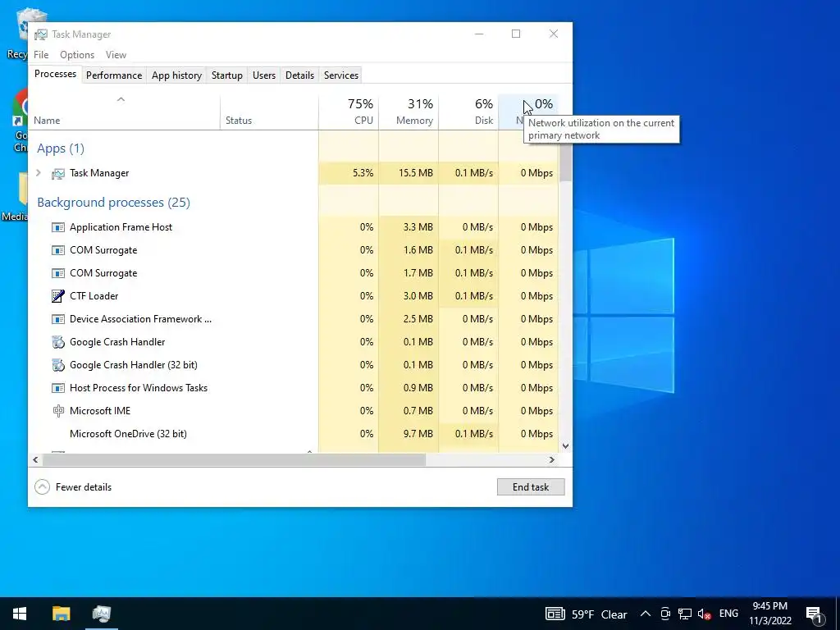The height and width of the screenshot is (630, 840).
Task: Select the Background processes (25) header
Action: [113, 203]
